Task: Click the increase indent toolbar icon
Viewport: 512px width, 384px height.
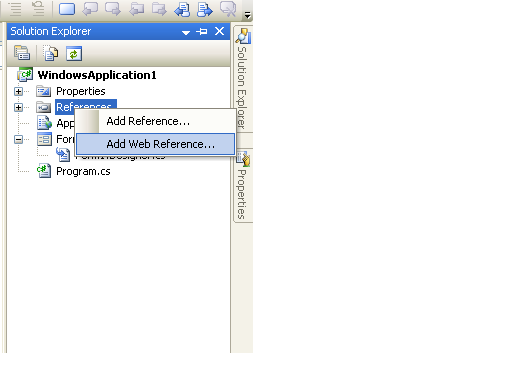Action: pos(38,9)
